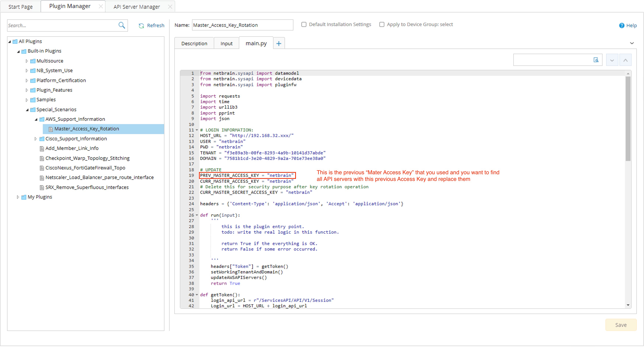Expand the Multisource folder
The image size is (644, 347).
(x=27, y=60)
